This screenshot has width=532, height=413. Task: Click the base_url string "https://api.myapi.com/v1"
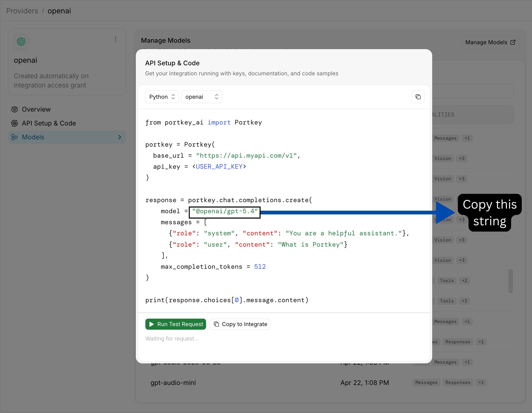point(246,156)
